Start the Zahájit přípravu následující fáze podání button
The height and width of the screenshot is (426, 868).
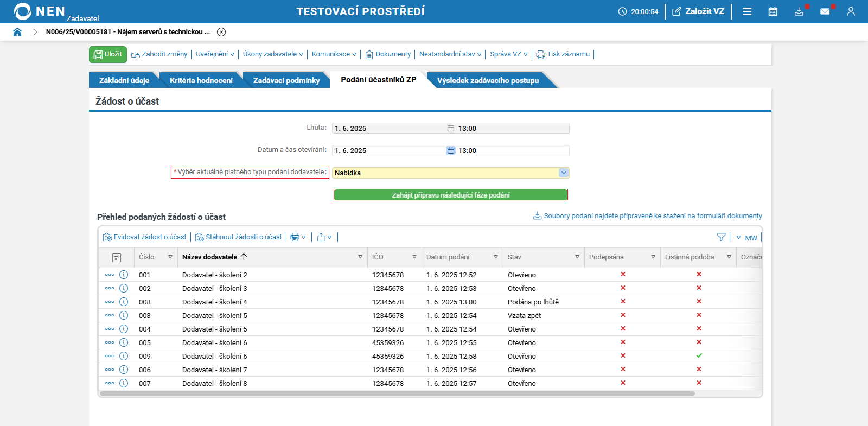point(451,195)
